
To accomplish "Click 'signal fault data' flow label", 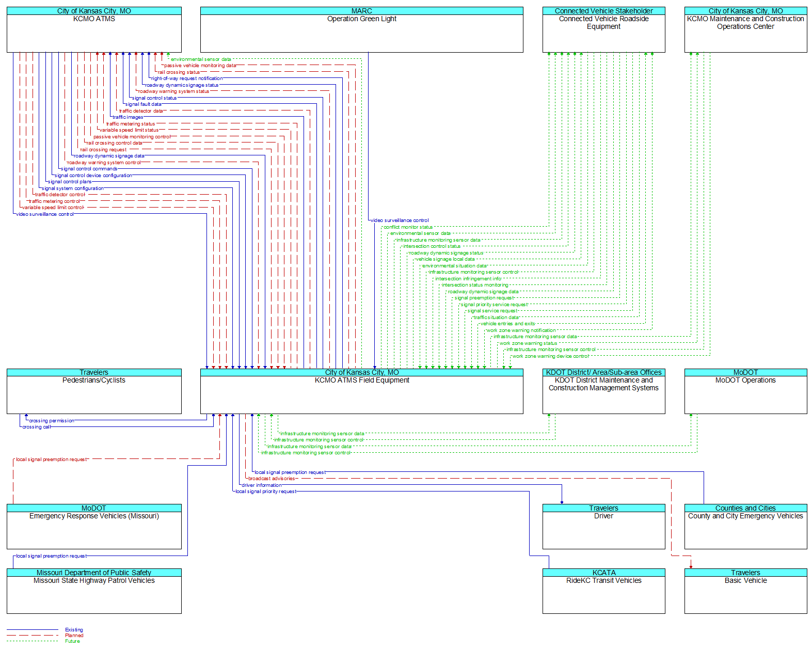I will (144, 104).
